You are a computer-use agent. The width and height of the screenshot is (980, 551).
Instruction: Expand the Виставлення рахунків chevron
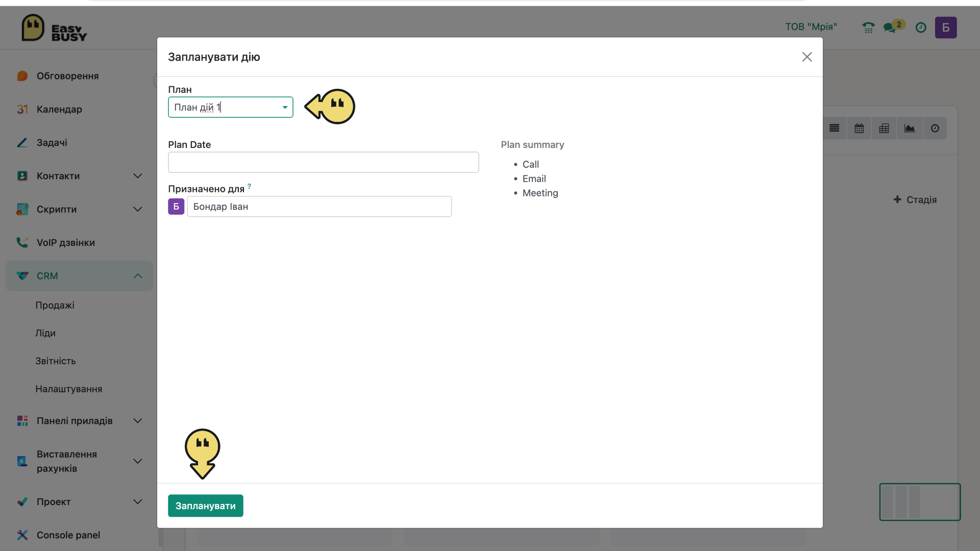(x=137, y=461)
